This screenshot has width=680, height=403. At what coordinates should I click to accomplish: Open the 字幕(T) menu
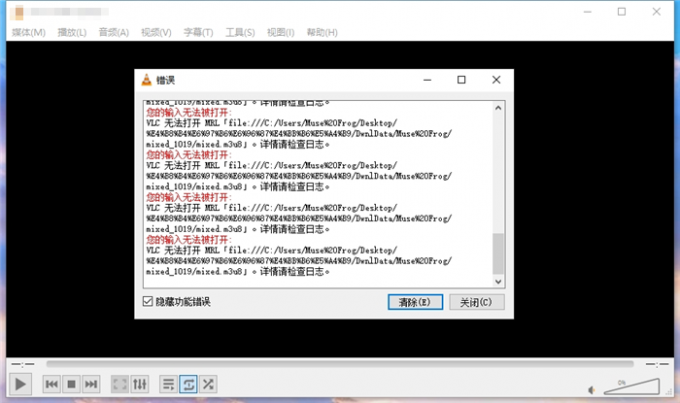(x=198, y=32)
